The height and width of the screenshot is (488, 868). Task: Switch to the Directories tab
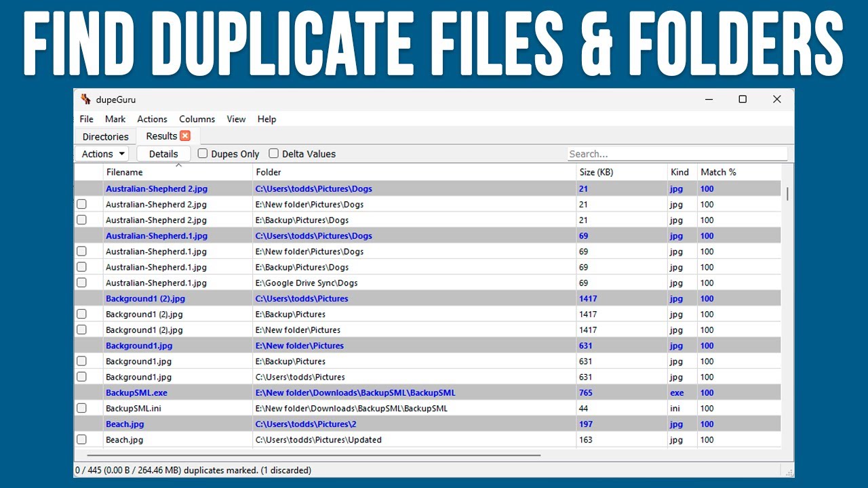(105, 136)
